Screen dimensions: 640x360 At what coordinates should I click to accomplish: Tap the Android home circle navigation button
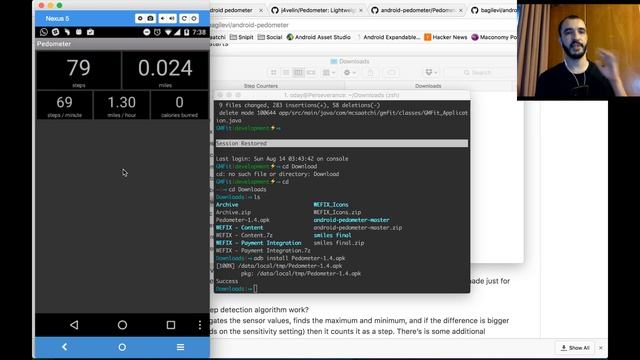[122, 325]
